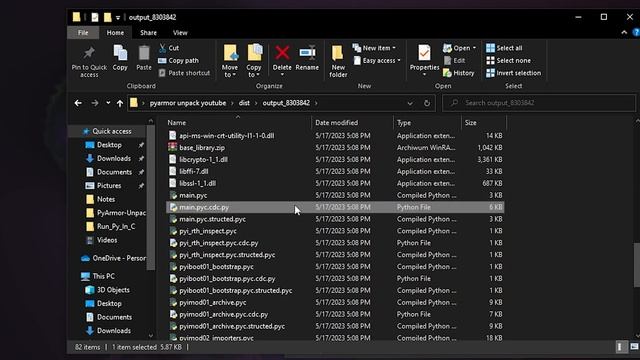Open Pictures in Quick access

click(x=109, y=186)
